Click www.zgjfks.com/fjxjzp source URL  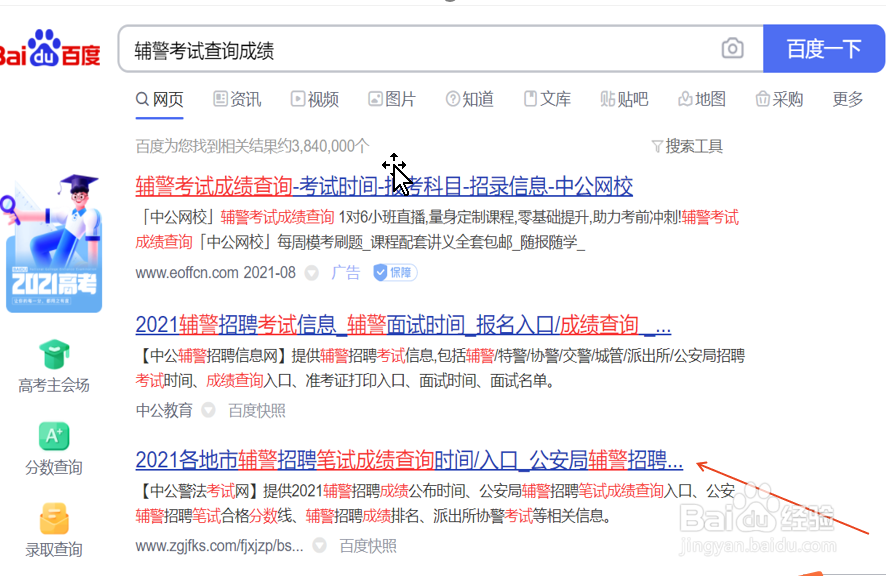(219, 546)
